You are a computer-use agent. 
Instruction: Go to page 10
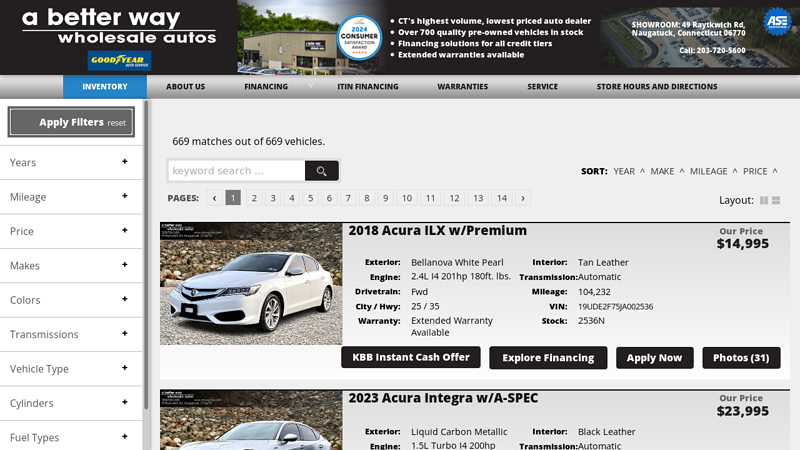407,198
